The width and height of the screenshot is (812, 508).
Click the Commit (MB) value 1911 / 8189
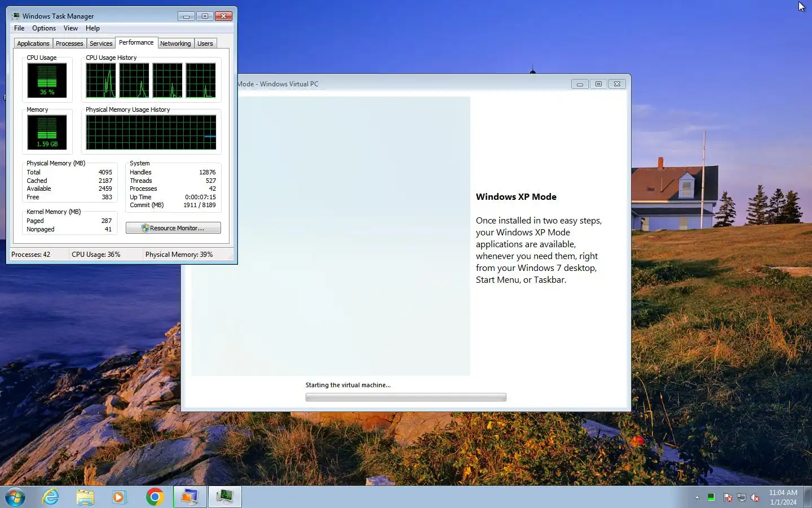(x=200, y=205)
